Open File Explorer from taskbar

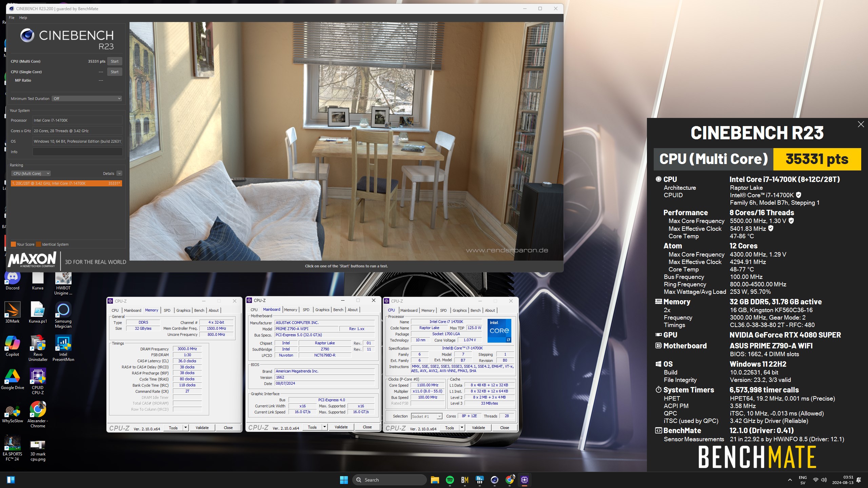[x=435, y=480]
